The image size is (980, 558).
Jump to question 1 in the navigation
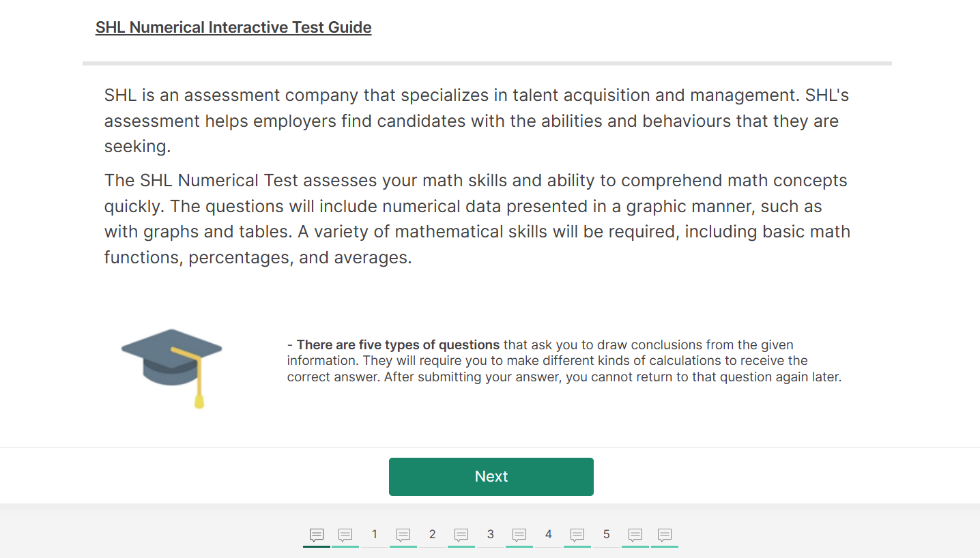(x=374, y=535)
